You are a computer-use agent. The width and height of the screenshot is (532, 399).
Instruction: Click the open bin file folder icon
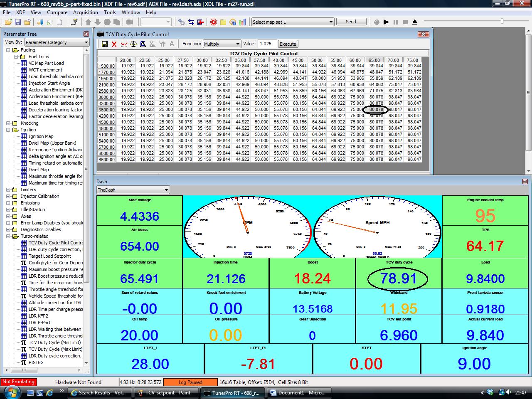[8, 22]
